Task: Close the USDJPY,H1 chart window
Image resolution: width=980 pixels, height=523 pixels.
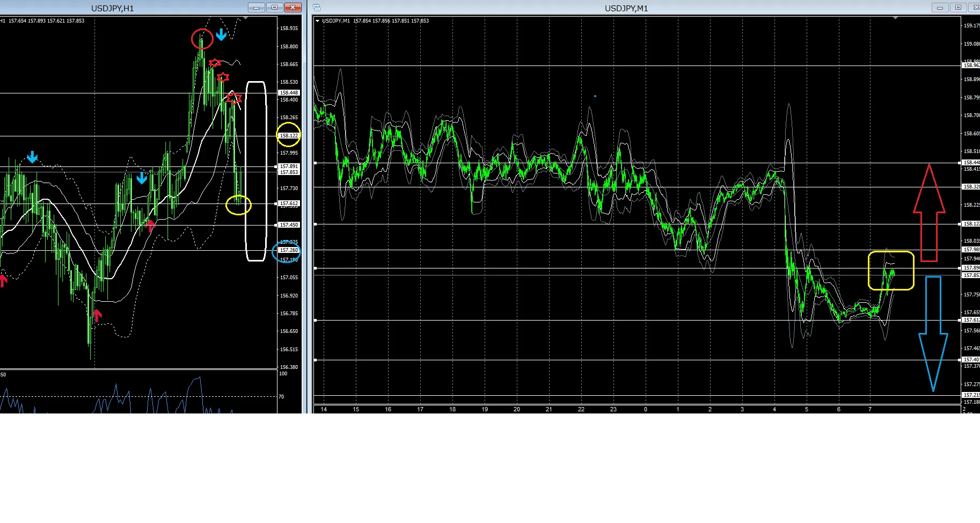Action: (292, 8)
